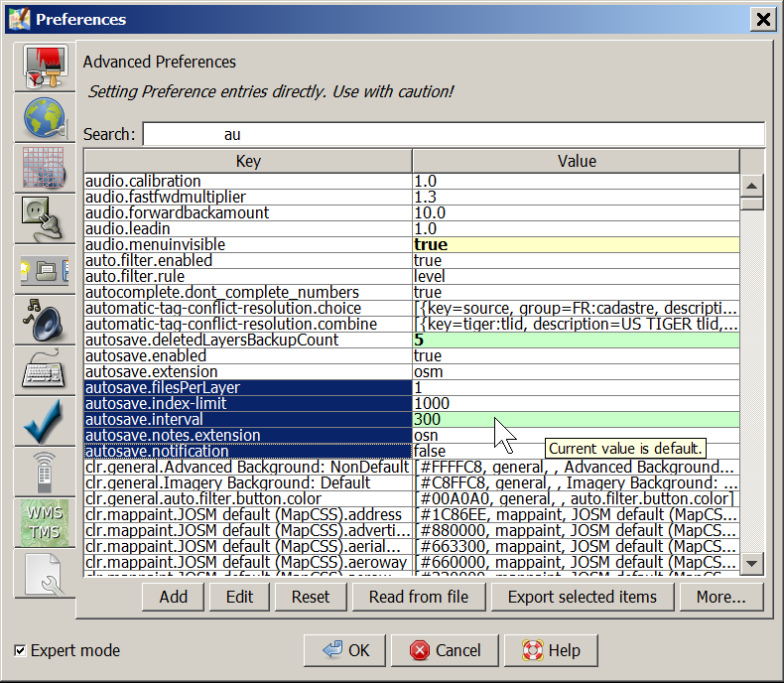Open Connection settings globe icon
This screenshot has height=683, width=784.
click(x=44, y=118)
